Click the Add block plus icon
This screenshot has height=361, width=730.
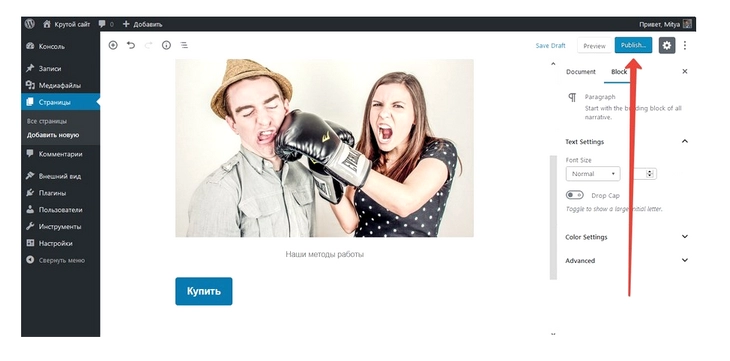pos(113,45)
